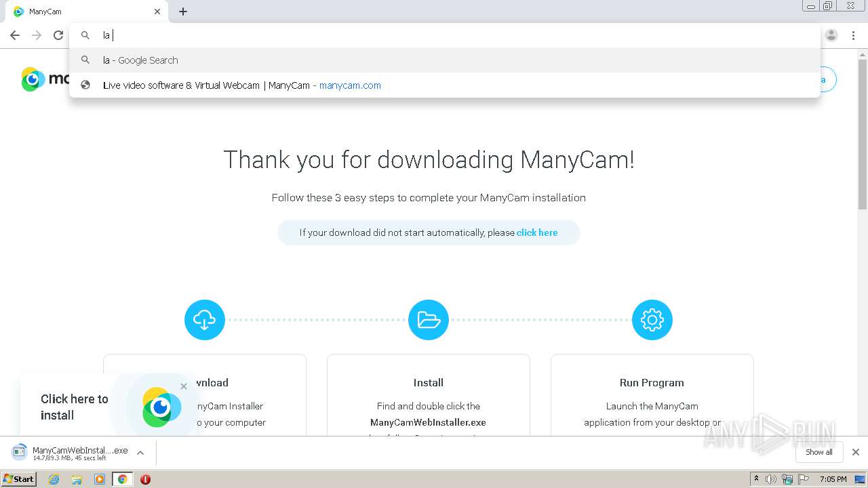Click the 'Click here to install' popup text
868x488 pixels.
click(x=74, y=407)
